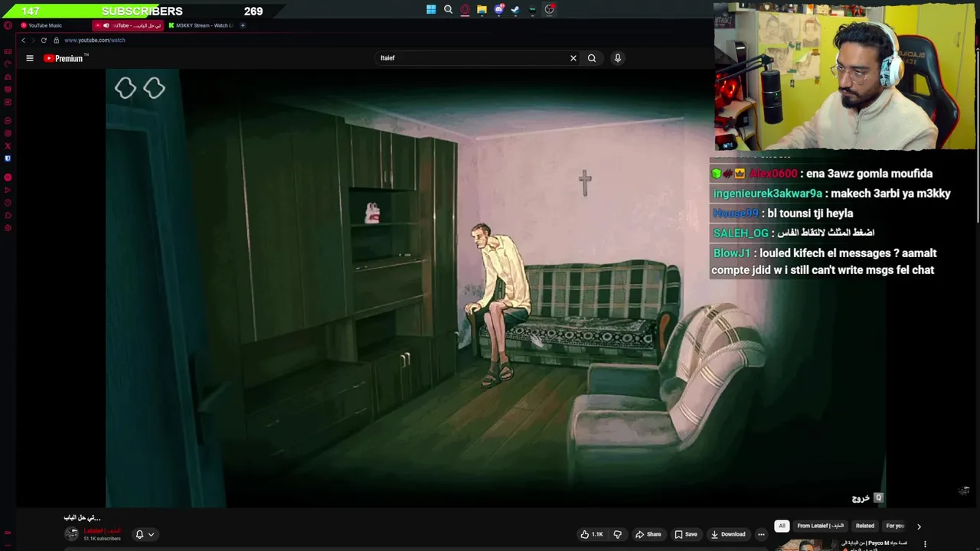Select the Related filter chip
980x551 pixels.
865,527
